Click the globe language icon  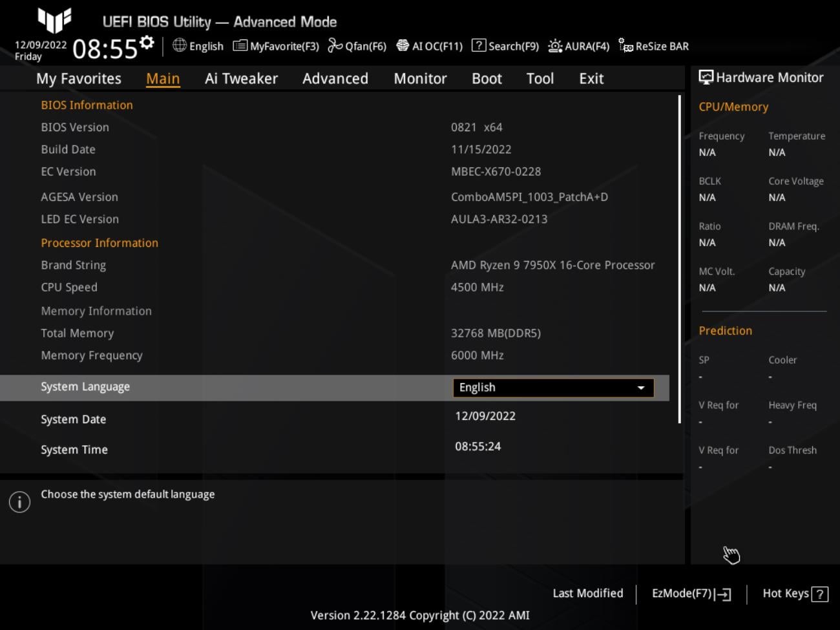[180, 45]
